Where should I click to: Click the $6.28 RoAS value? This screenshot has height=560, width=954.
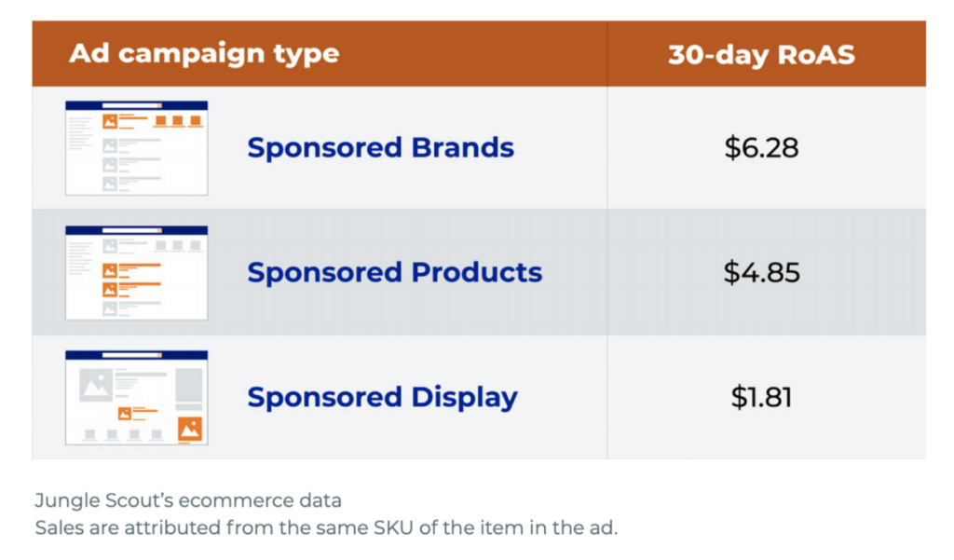pyautogui.click(x=761, y=148)
